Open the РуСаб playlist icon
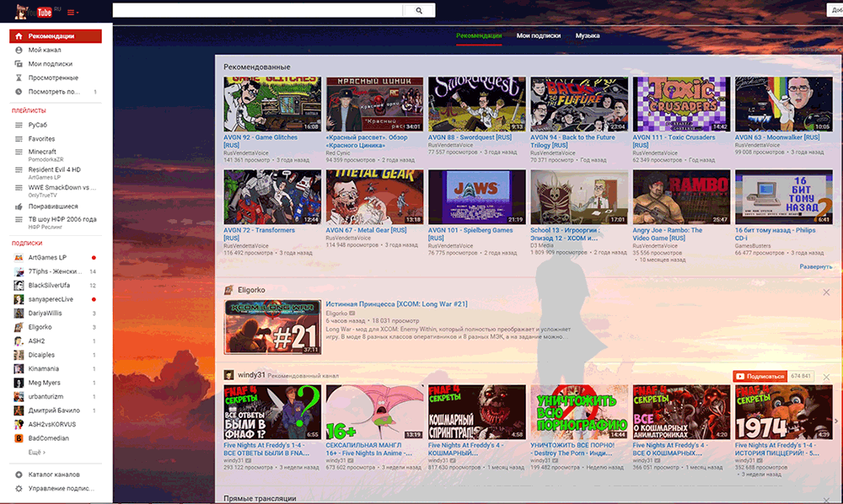Viewport: 843px width, 504px height. click(x=19, y=125)
